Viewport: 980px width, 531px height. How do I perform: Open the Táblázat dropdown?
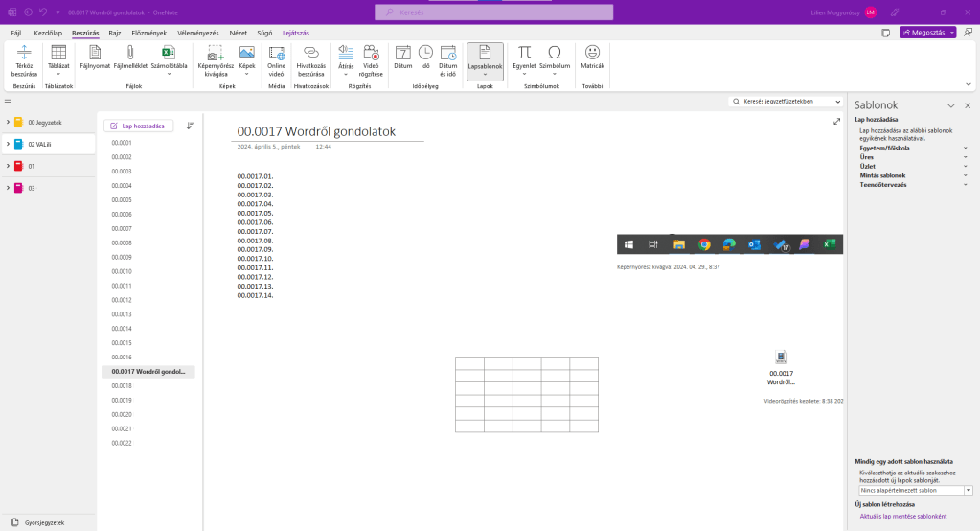[58, 74]
